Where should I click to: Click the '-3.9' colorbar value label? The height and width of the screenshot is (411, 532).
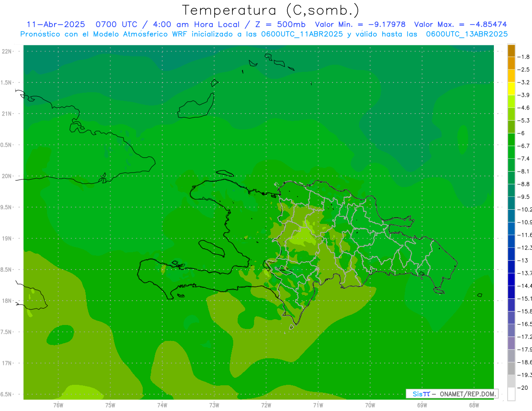524,95
